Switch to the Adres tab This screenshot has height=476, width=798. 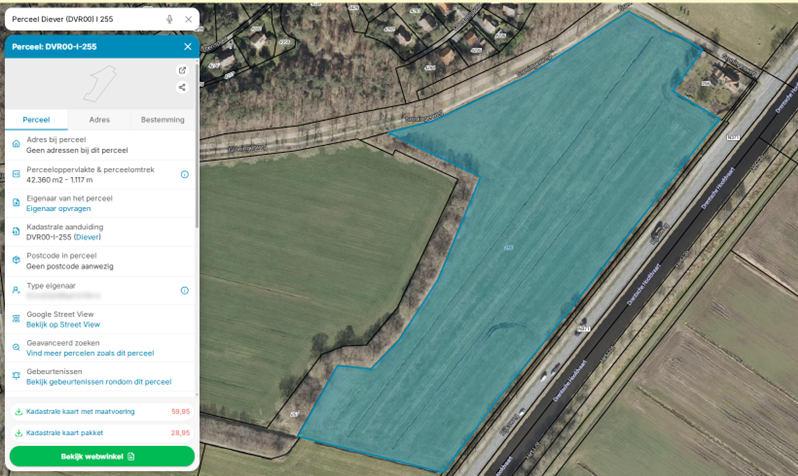pos(100,119)
